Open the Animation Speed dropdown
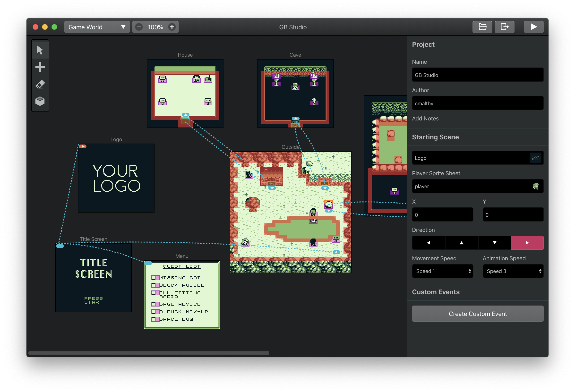The width and height of the screenshot is (575, 392). coord(513,271)
